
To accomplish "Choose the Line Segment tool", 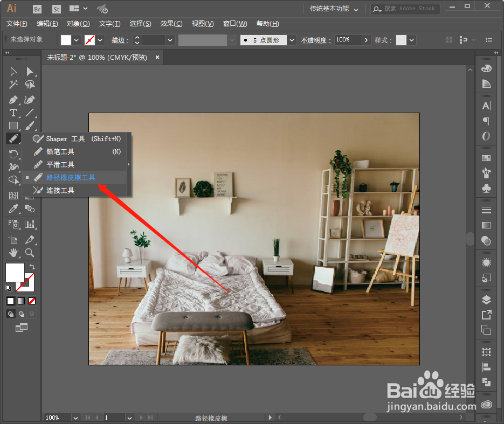I will 30,113.
